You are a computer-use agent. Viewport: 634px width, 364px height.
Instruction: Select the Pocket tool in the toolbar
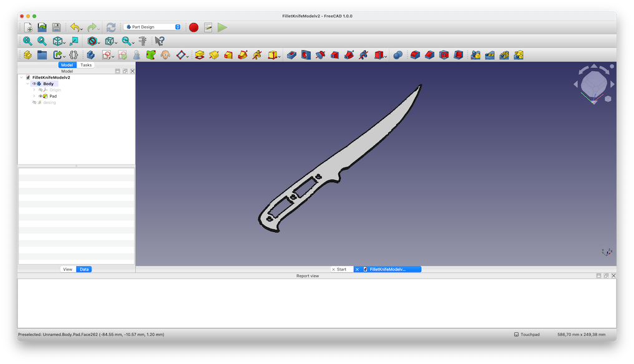click(x=291, y=55)
